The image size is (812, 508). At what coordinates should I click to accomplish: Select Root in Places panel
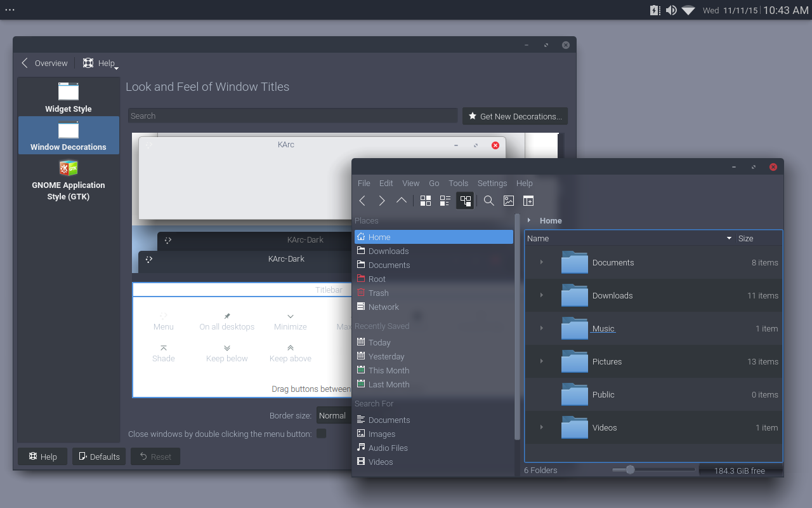[x=434, y=279]
